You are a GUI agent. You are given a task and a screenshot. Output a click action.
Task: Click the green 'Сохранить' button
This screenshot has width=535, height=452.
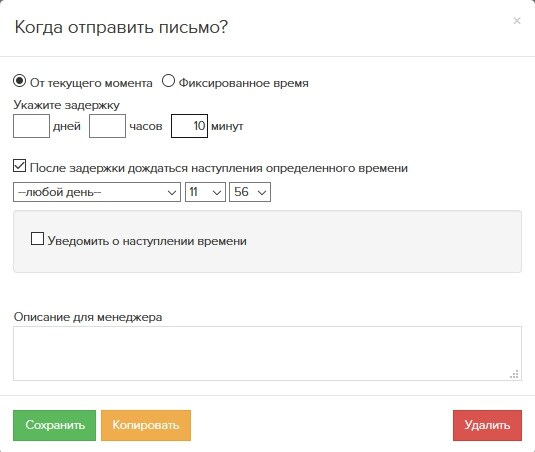point(55,425)
